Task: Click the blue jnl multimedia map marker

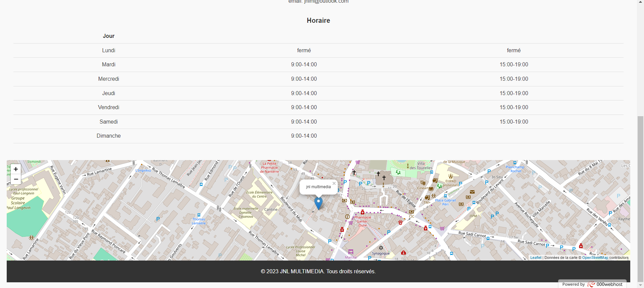Action: 318,203
